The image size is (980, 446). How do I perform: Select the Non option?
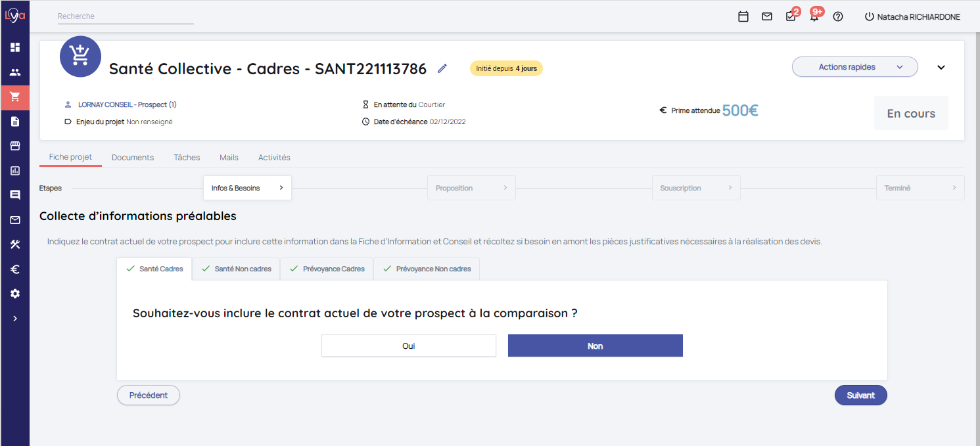point(595,346)
